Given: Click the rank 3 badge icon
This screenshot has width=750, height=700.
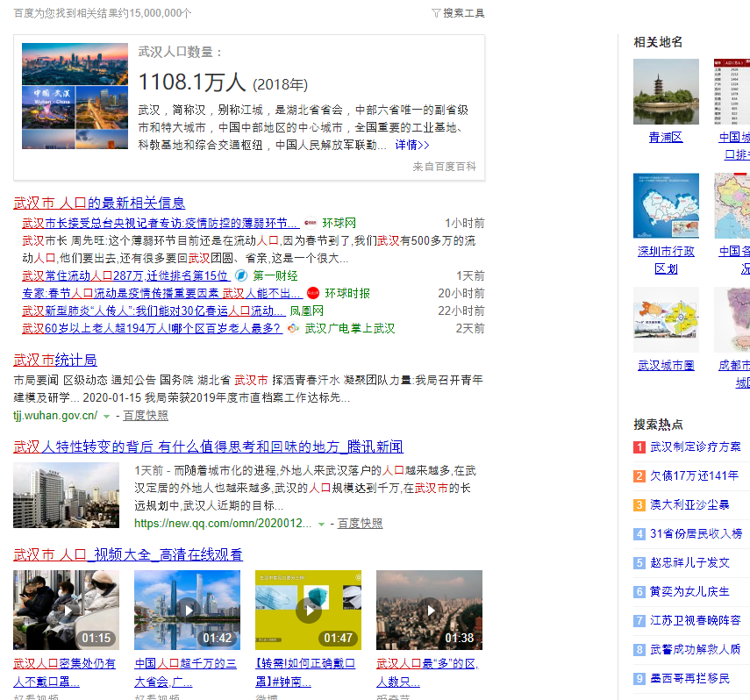Looking at the screenshot, I should coord(639,505).
